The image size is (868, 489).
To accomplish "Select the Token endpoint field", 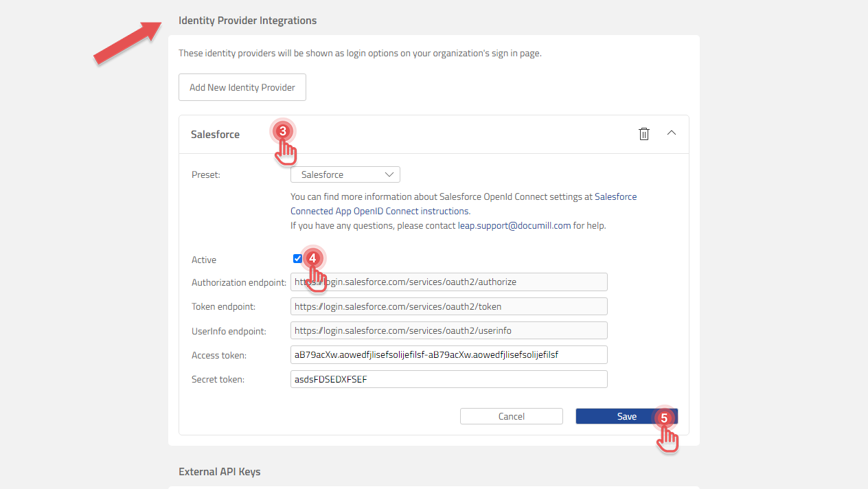I will 448,306.
